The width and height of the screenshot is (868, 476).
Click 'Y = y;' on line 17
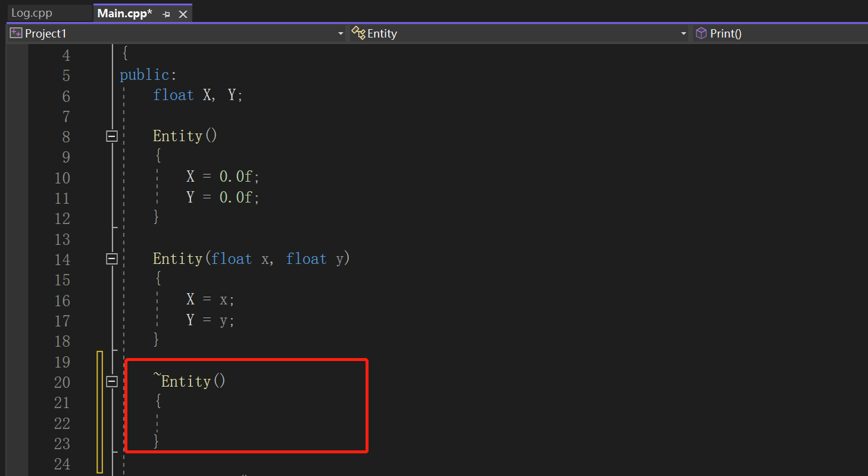211,320
